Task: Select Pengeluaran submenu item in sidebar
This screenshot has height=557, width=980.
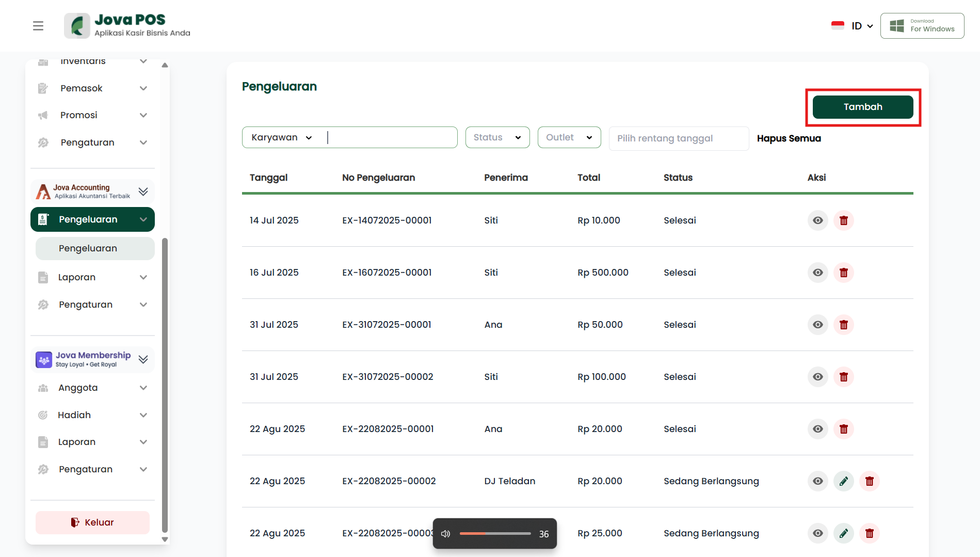Action: (95, 248)
